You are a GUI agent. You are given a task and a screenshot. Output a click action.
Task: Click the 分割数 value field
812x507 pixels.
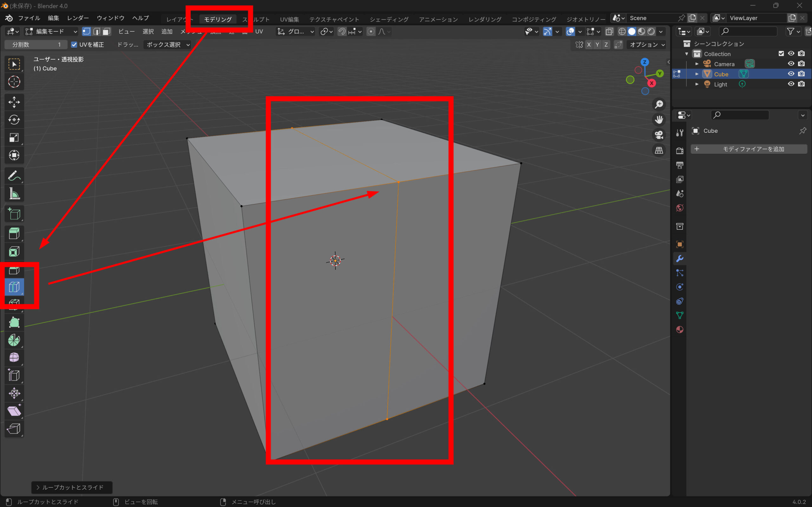[36, 45]
